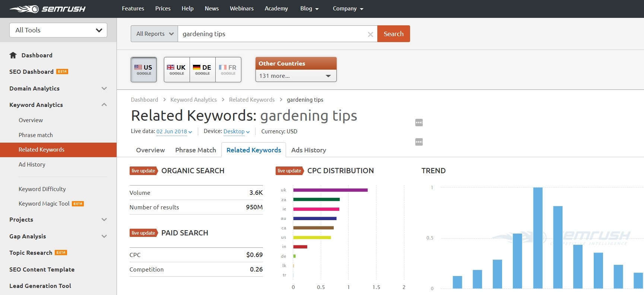This screenshot has width=644, height=295.
Task: Click the lower three-dots widget icon
Action: point(419,142)
